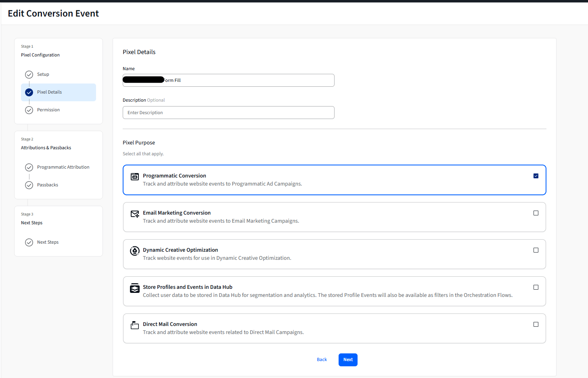The width and height of the screenshot is (588, 378).
Task: Enable the Dynamic Creative Optimization checkbox
Action: 536,250
